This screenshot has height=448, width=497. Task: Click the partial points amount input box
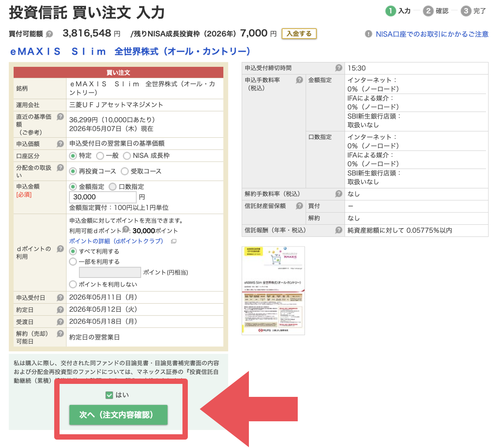pyautogui.click(x=110, y=272)
